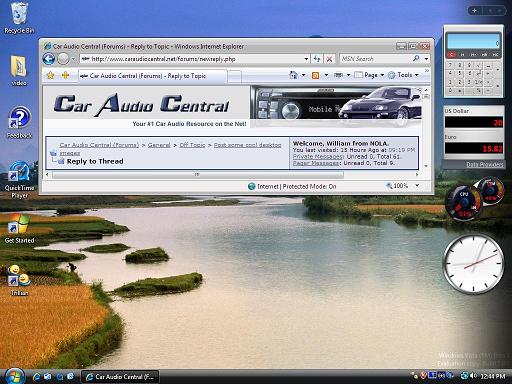
Task: Open Car Audio Central (Forums) breadcrumb link
Action: 99,145
